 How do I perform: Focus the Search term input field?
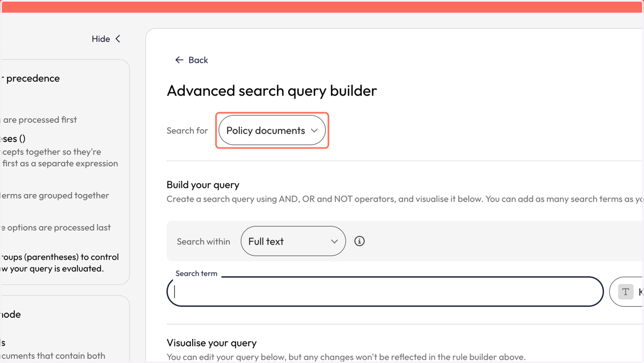tap(385, 291)
